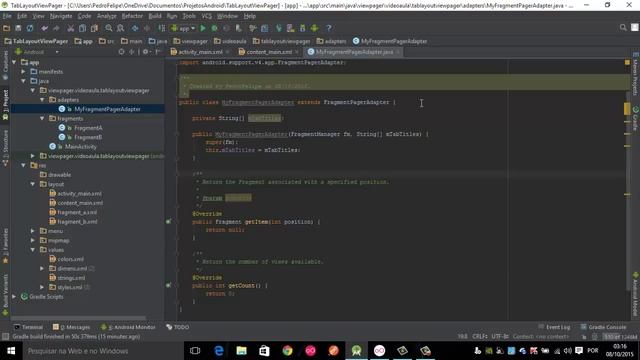Click the Undo arrow icon
Image resolution: width=640 pixels, height=360 pixels.
pyautogui.click(x=44, y=28)
